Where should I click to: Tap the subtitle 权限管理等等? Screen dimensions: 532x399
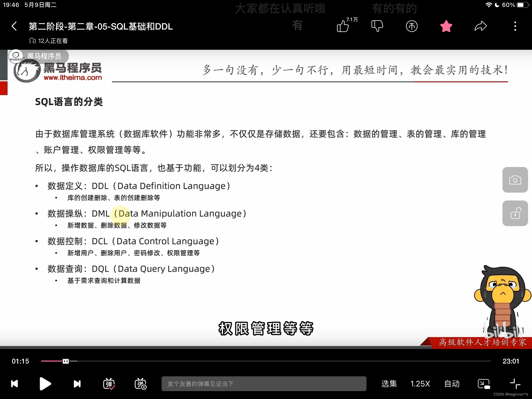(x=266, y=329)
